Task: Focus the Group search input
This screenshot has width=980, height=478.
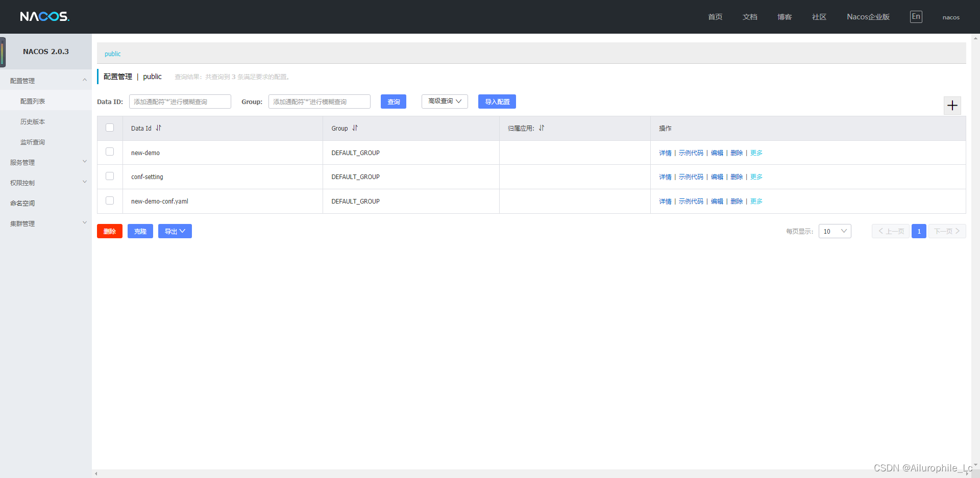Action: tap(320, 102)
